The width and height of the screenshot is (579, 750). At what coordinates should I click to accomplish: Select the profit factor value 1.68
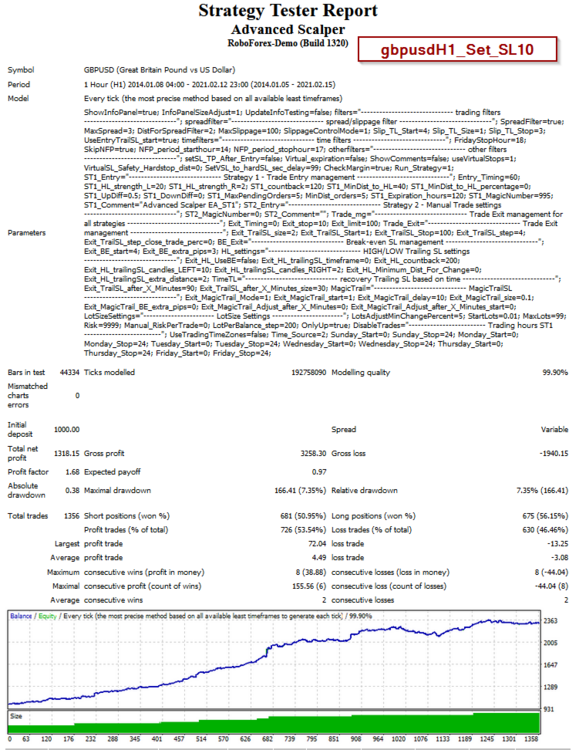(72, 472)
